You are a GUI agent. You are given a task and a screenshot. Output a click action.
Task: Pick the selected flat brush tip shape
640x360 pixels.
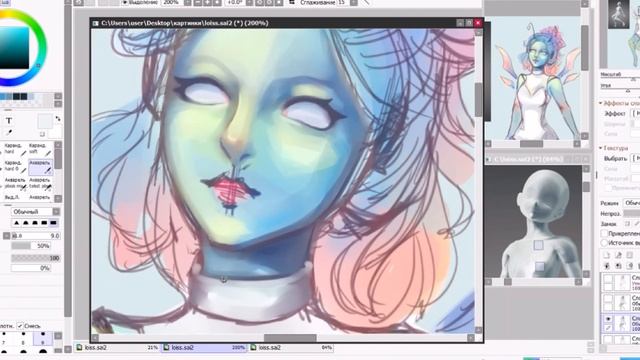53,223
